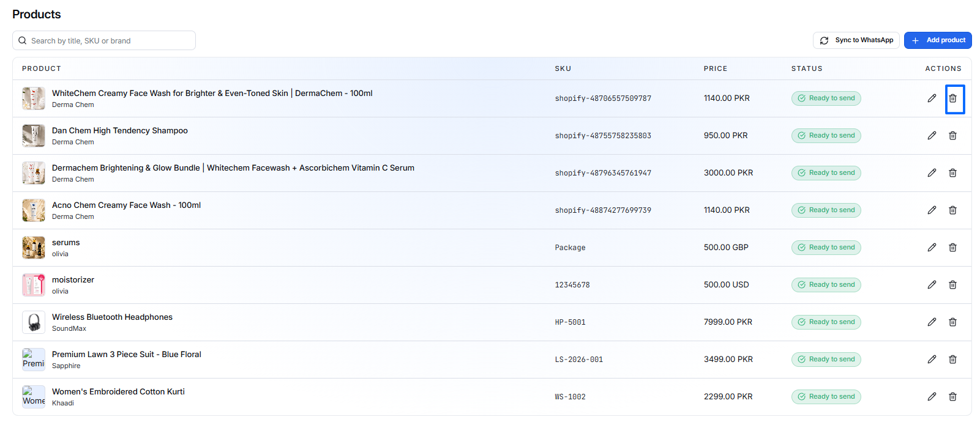Viewport: 980px width, 436px height.
Task: Delete the serums product
Action: (x=953, y=248)
